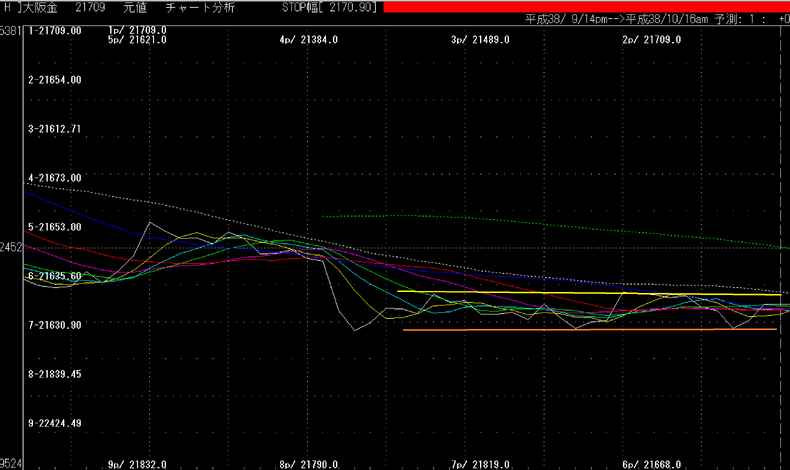Click the green dotted moving average line
This screenshot has height=470, width=790.
(x=554, y=226)
